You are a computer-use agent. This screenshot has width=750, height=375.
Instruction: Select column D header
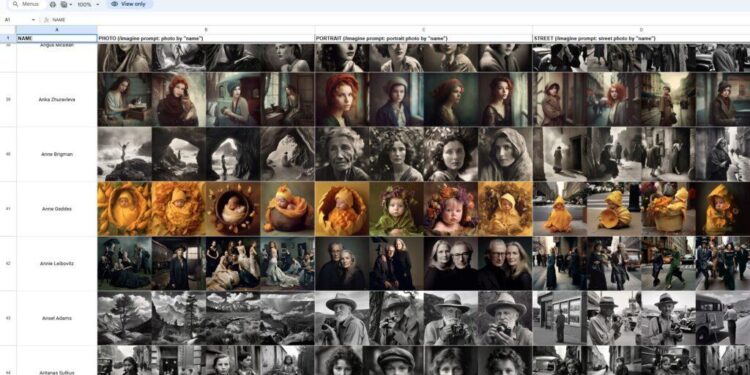point(641,30)
